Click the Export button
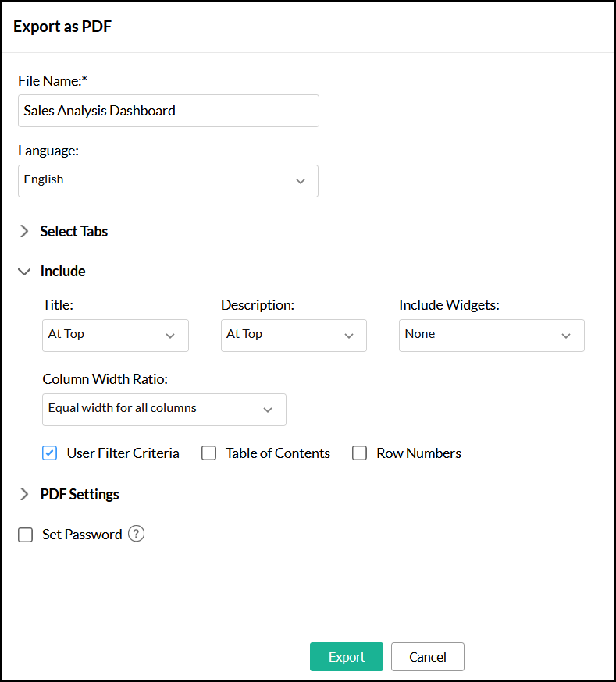Screen dimensions: 616x682 (346, 656)
